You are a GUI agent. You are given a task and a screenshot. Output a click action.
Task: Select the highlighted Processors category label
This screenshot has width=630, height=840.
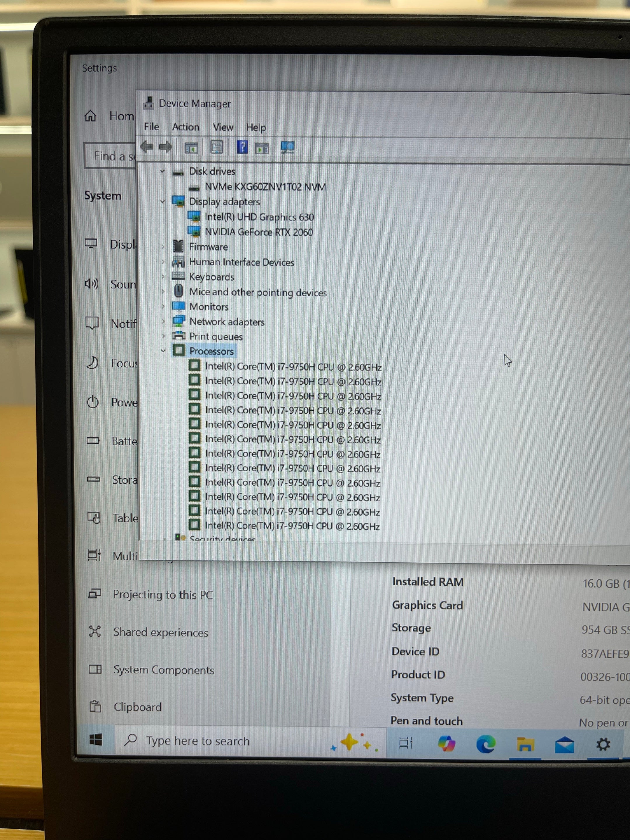(x=211, y=351)
